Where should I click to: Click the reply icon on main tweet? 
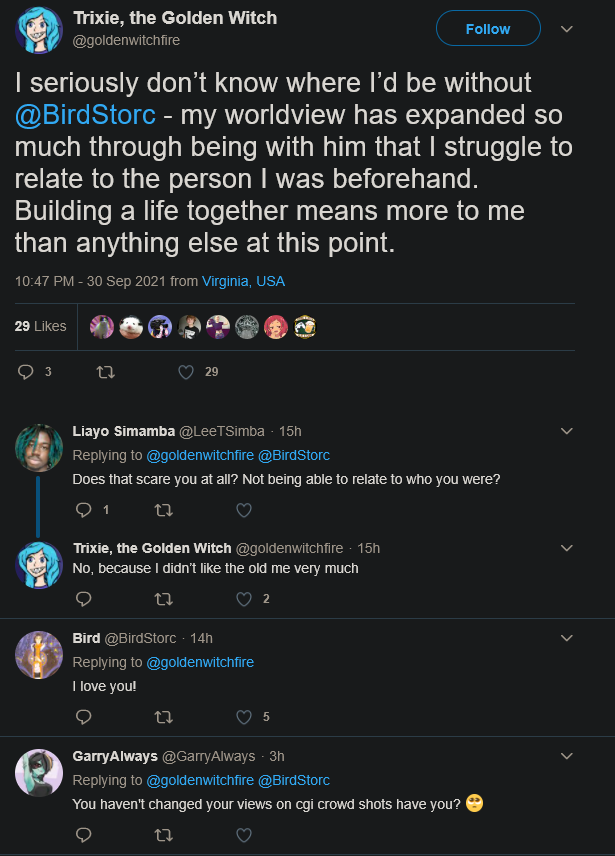tap(26, 372)
